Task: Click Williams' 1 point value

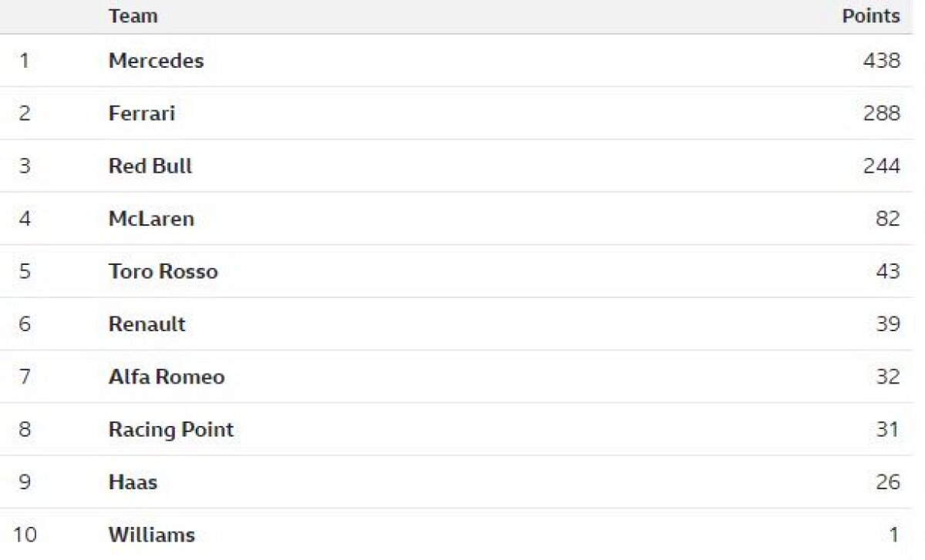Action: click(893, 535)
